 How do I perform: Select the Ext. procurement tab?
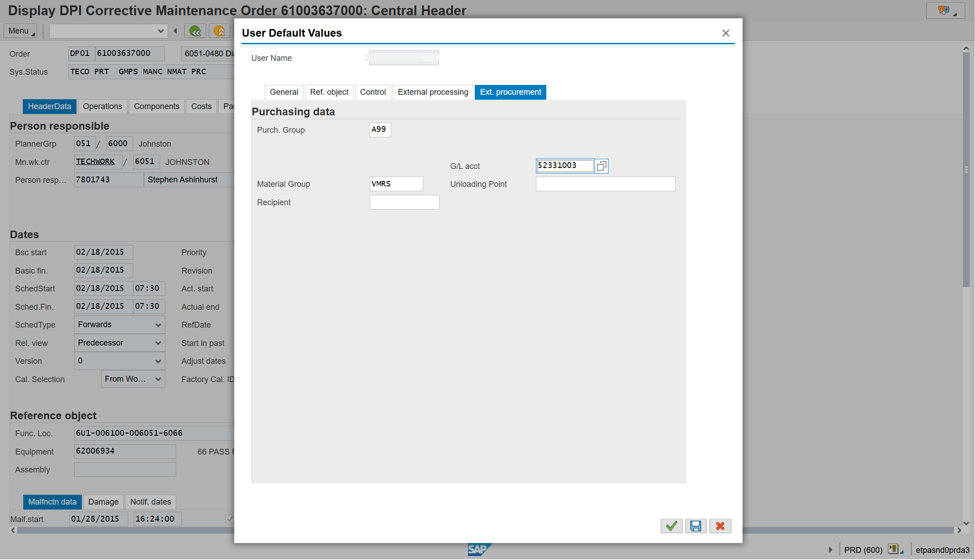[x=511, y=92]
